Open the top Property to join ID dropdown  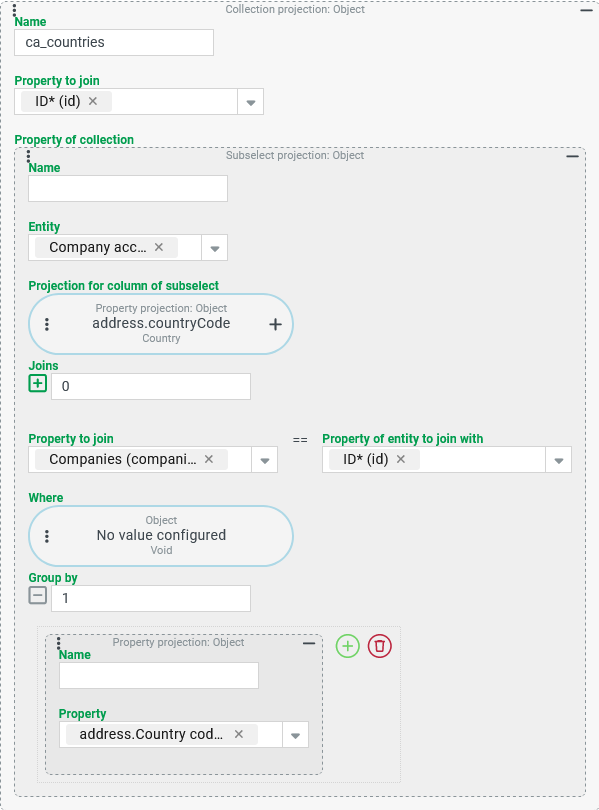click(x=250, y=102)
